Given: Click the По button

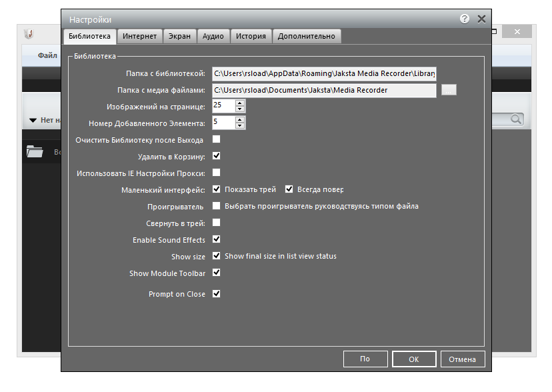Looking at the screenshot, I should point(365,359).
